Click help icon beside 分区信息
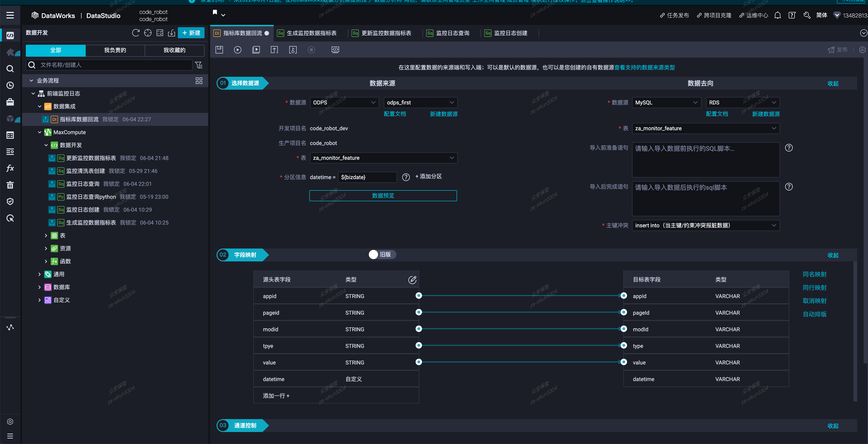This screenshot has width=868, height=444. (406, 177)
